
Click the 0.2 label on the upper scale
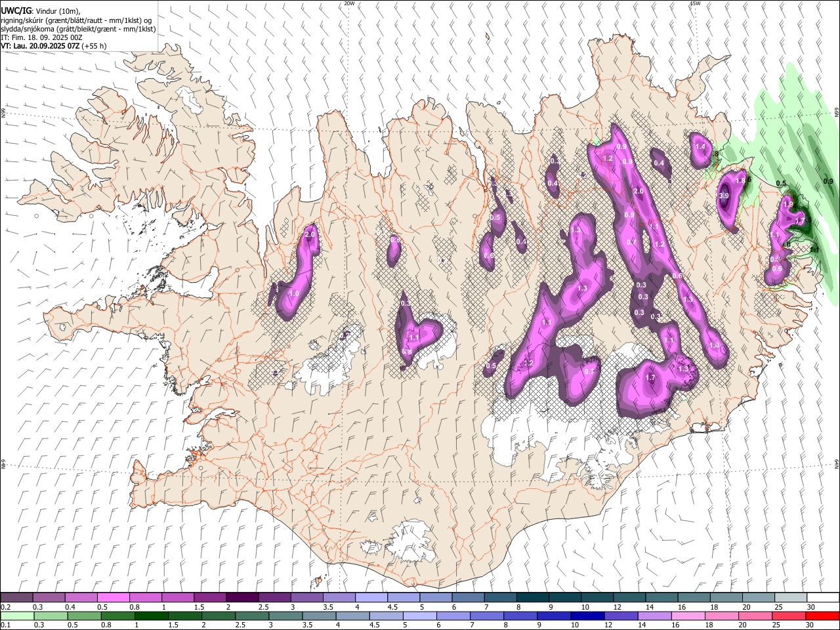(x=5, y=607)
